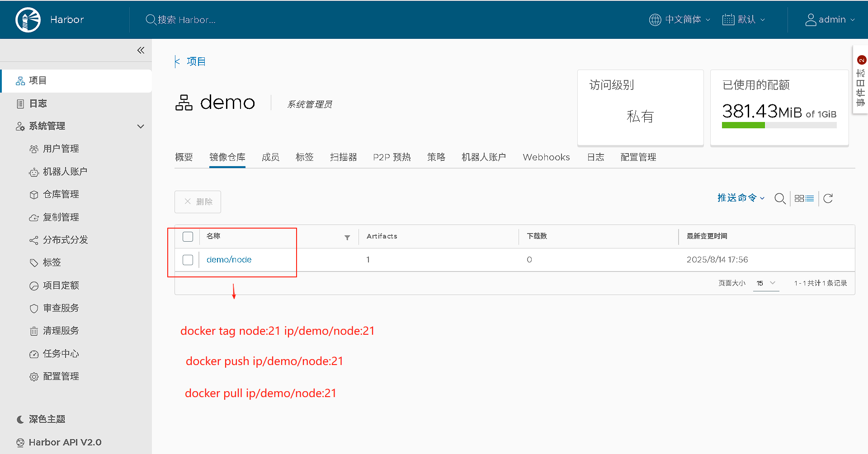
Task: Click the search icon in repository toolbar
Action: [780, 198]
